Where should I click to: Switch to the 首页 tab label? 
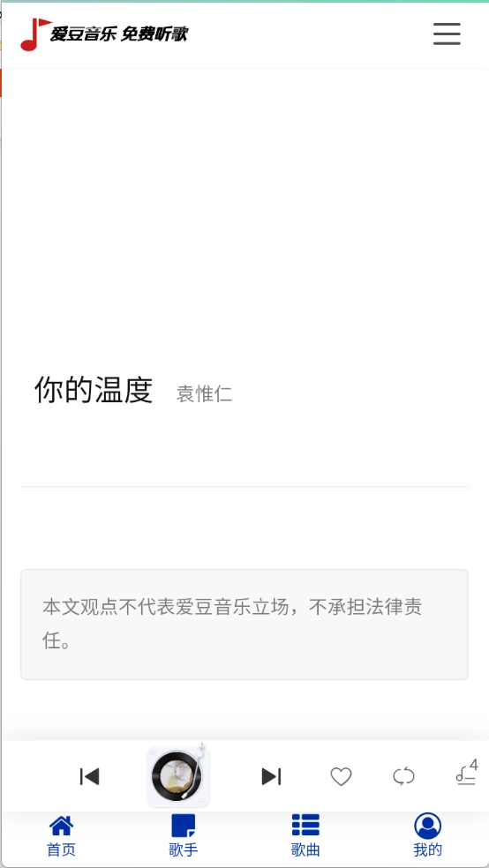[62, 849]
